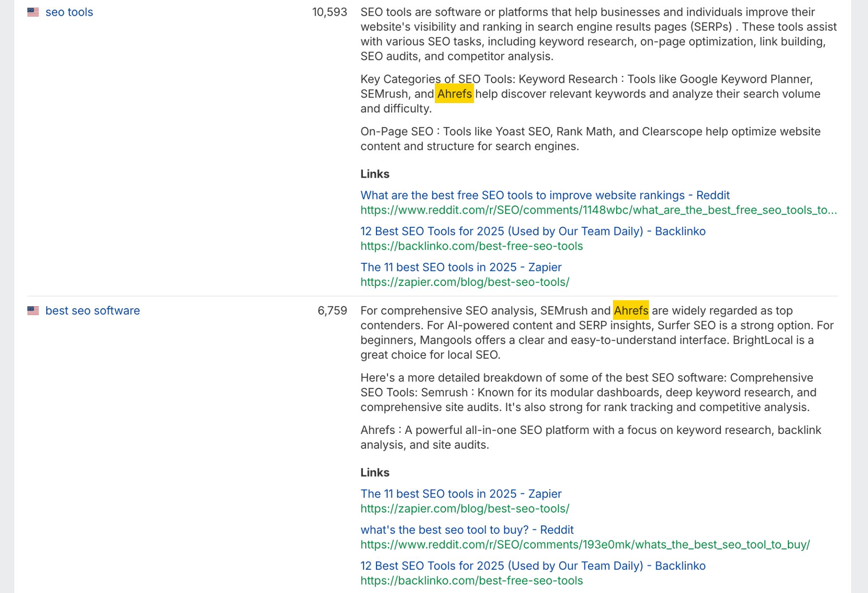The image size is (868, 593).
Task: Click last backlinko.com best-free-seo-tools URL
Action: (x=471, y=581)
